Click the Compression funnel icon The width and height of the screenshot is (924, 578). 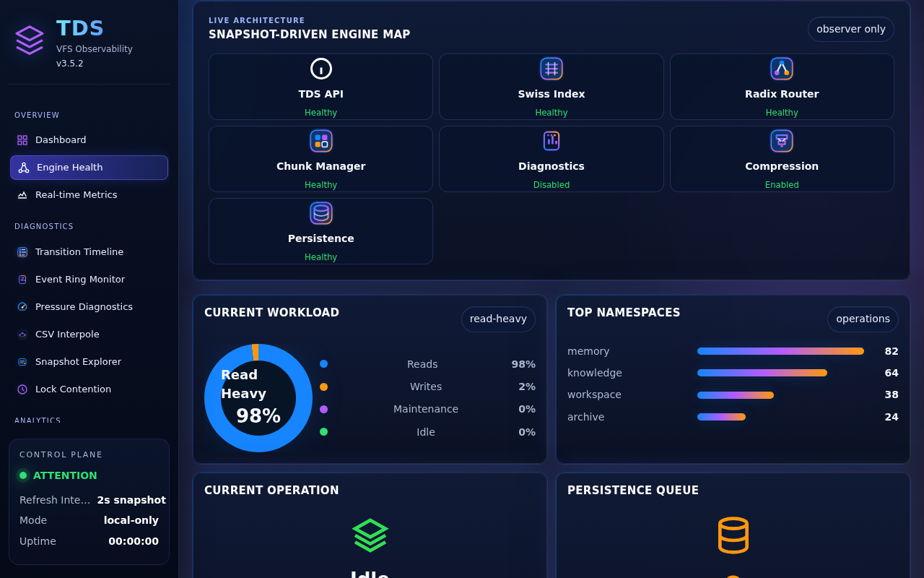click(782, 141)
